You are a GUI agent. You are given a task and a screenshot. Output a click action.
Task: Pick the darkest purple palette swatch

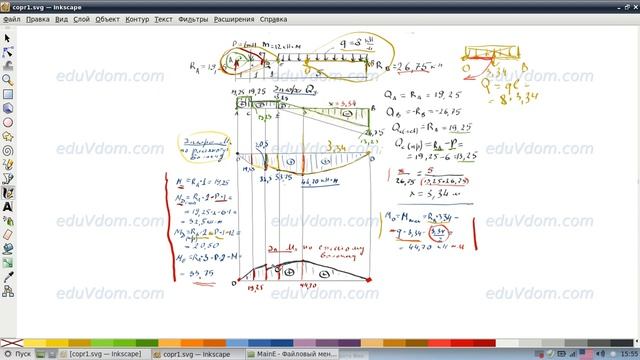coord(349,343)
